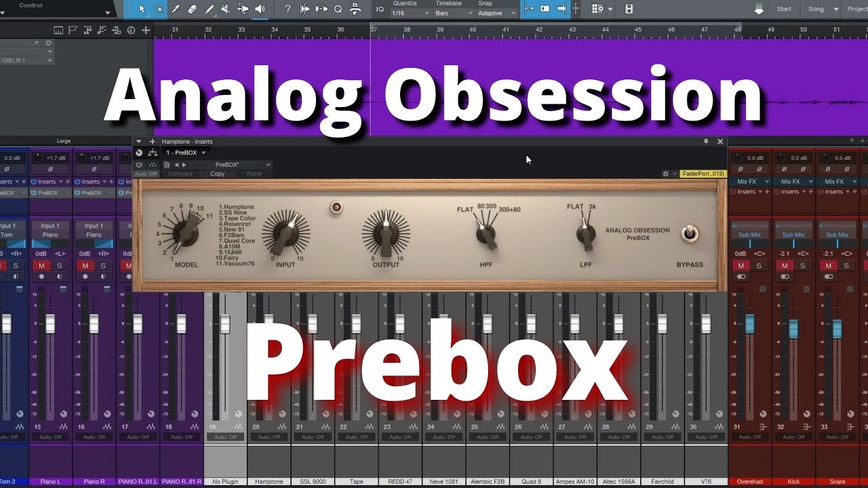Toggle the BYPASS switch on PreBOX
Image resolution: width=868 pixels, height=488 pixels.
pyautogui.click(x=690, y=234)
